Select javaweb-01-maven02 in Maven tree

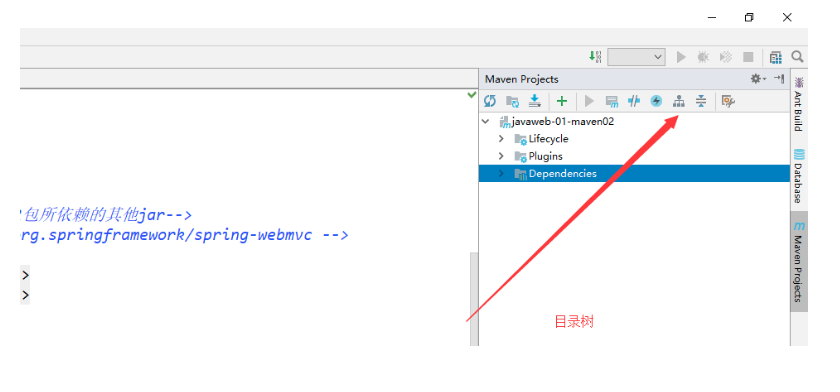click(x=562, y=122)
